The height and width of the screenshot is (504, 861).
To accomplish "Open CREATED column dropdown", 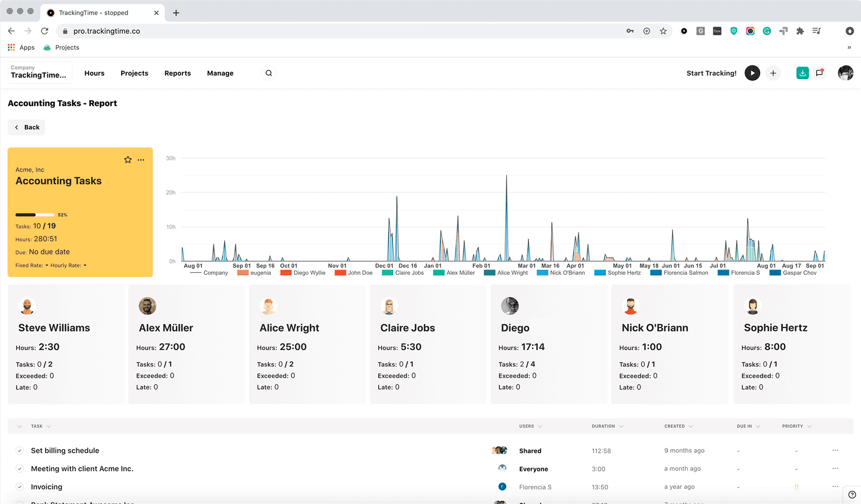I will [x=691, y=426].
